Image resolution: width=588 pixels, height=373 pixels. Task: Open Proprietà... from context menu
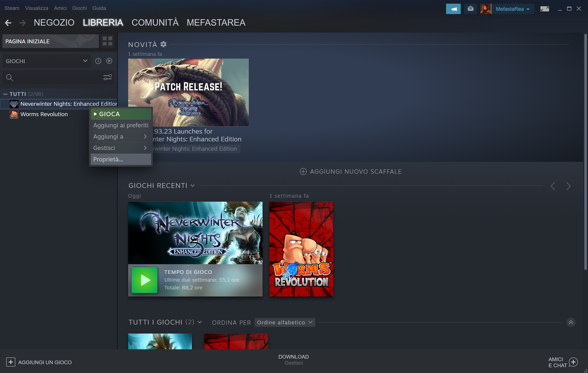(121, 159)
